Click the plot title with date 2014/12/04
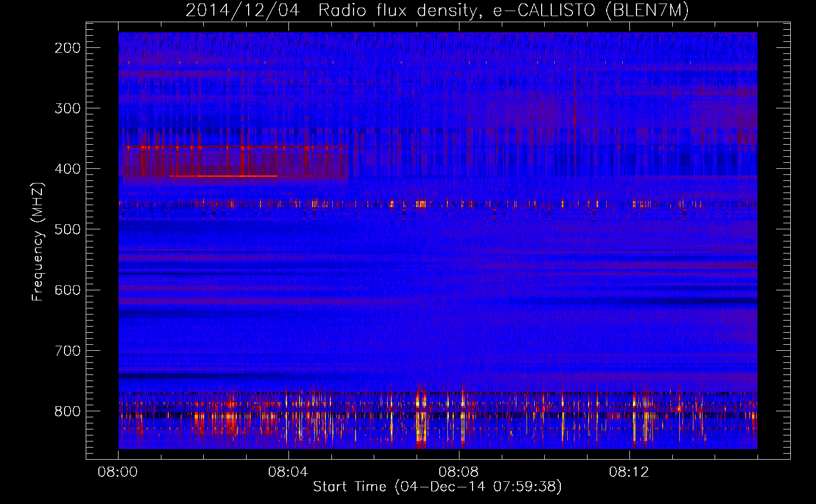This screenshot has width=816, height=504. click(437, 10)
